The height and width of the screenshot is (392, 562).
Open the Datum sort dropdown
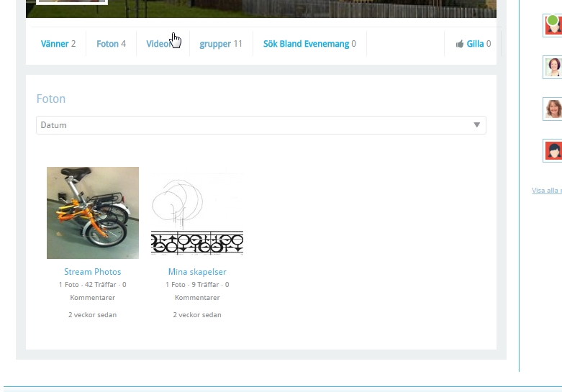pos(261,125)
